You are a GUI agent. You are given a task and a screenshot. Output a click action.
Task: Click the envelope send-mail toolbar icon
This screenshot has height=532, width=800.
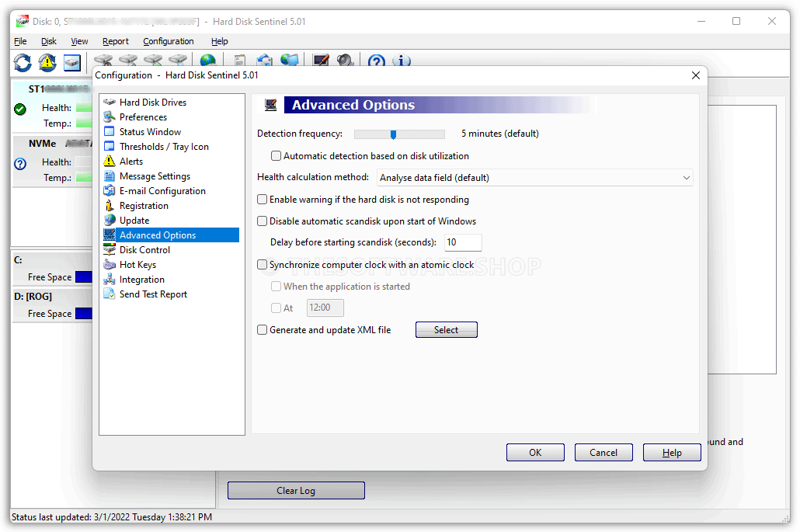(x=264, y=61)
